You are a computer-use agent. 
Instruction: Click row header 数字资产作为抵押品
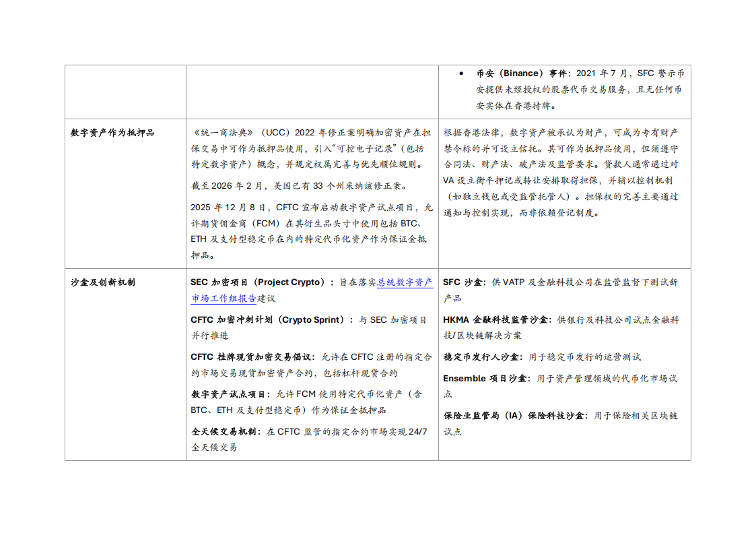[112, 133]
